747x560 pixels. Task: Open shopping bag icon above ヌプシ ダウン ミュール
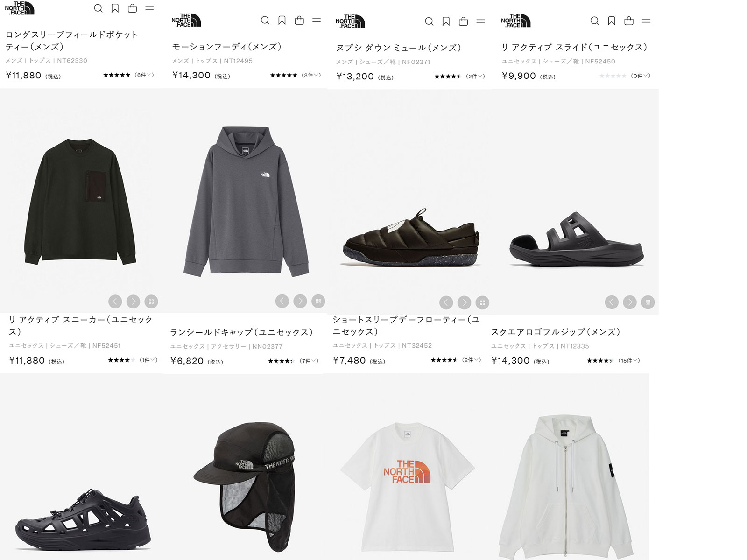[463, 21]
